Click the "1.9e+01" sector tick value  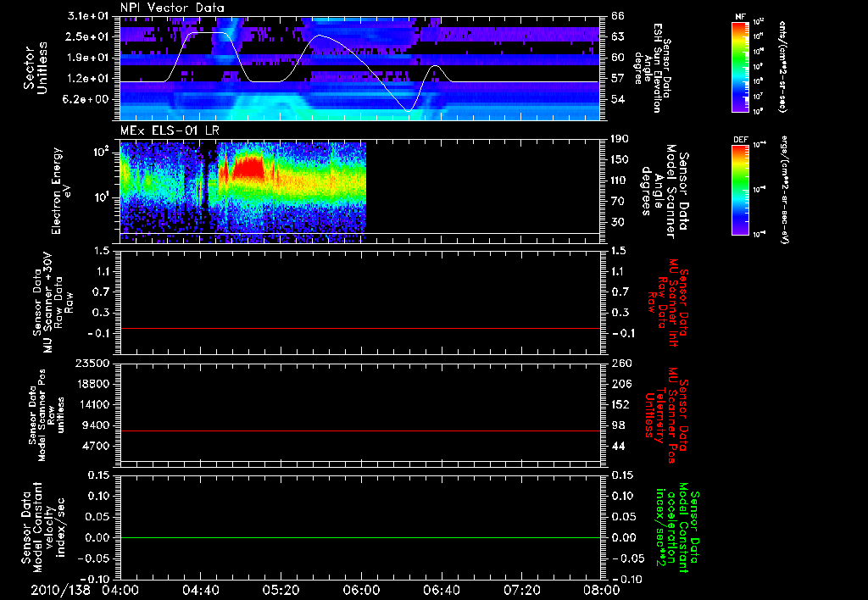(87, 58)
